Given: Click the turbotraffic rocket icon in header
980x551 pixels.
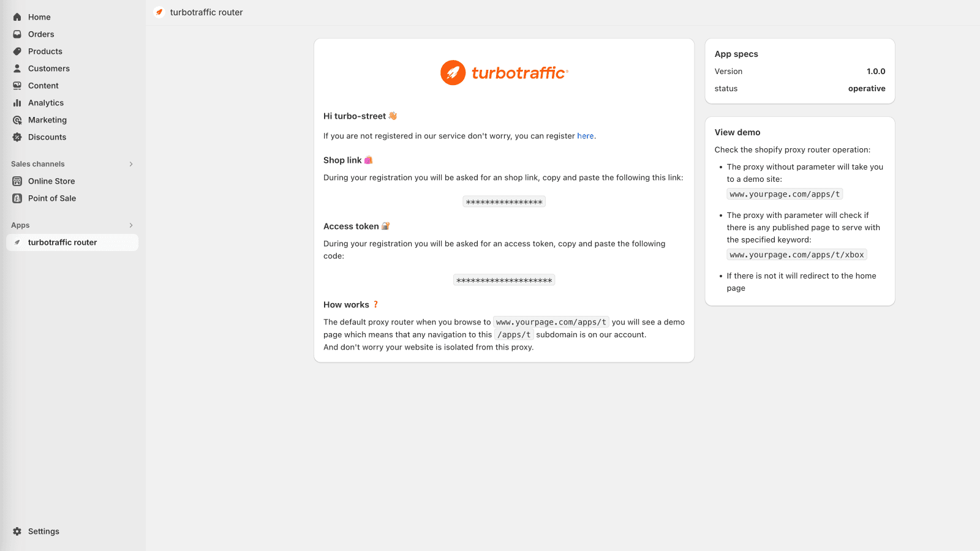Looking at the screenshot, I should pyautogui.click(x=159, y=12).
